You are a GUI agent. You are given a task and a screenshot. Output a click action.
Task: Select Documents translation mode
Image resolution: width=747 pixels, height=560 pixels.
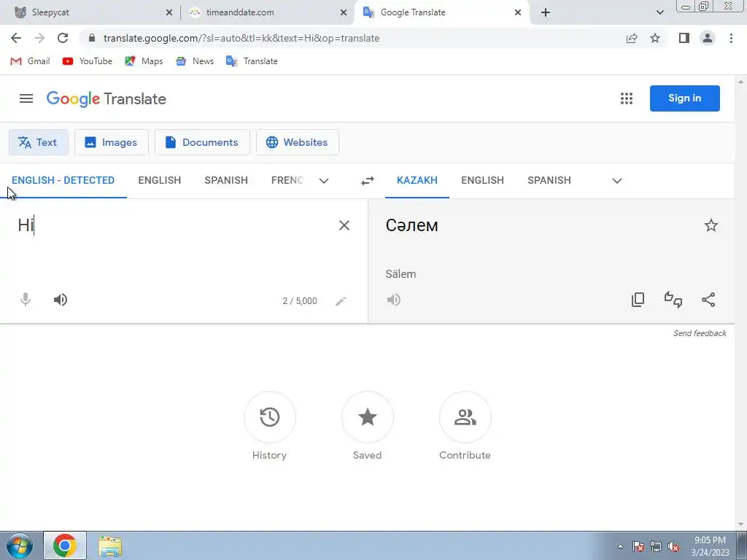(x=203, y=142)
